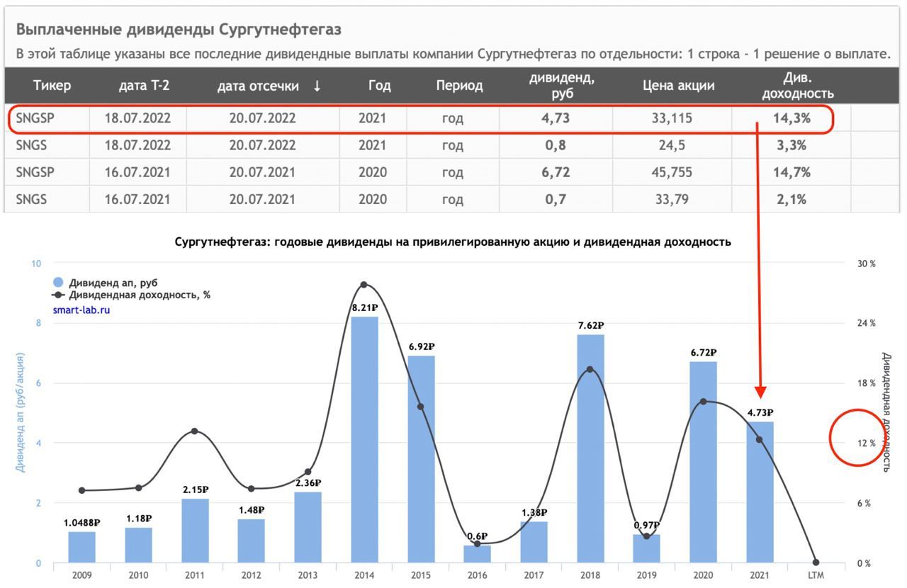The image size is (907, 588).
Task: Select the 2015 dividend bar labeled 6.92₽
Action: (421, 460)
